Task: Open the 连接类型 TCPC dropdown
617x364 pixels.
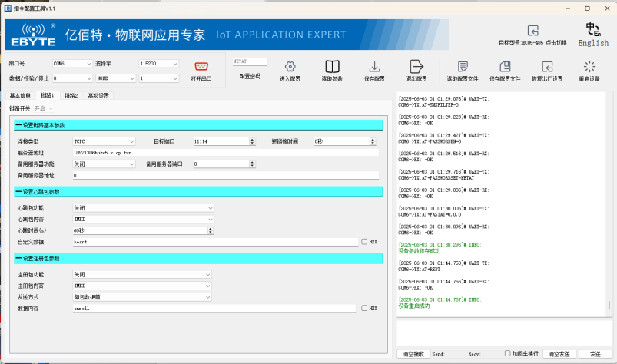Action: pos(104,141)
